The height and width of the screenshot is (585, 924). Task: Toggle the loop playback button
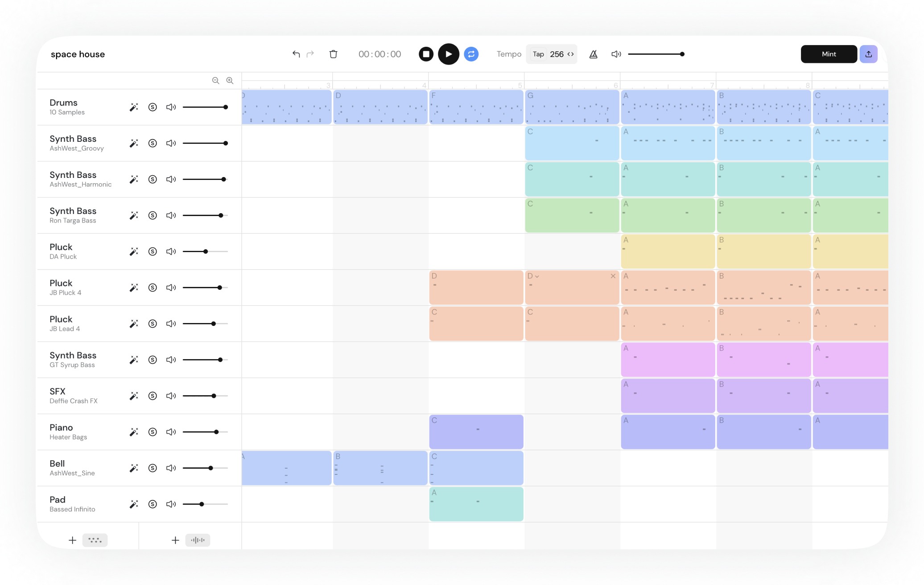click(471, 54)
